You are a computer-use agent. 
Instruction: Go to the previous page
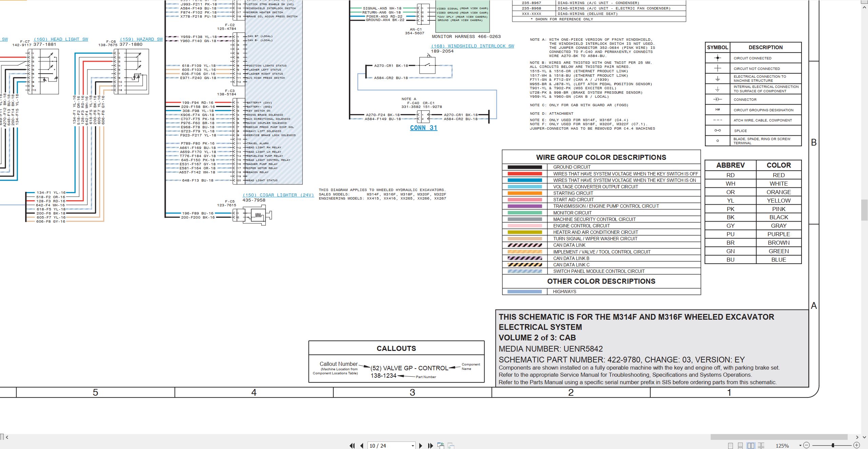coord(362,446)
